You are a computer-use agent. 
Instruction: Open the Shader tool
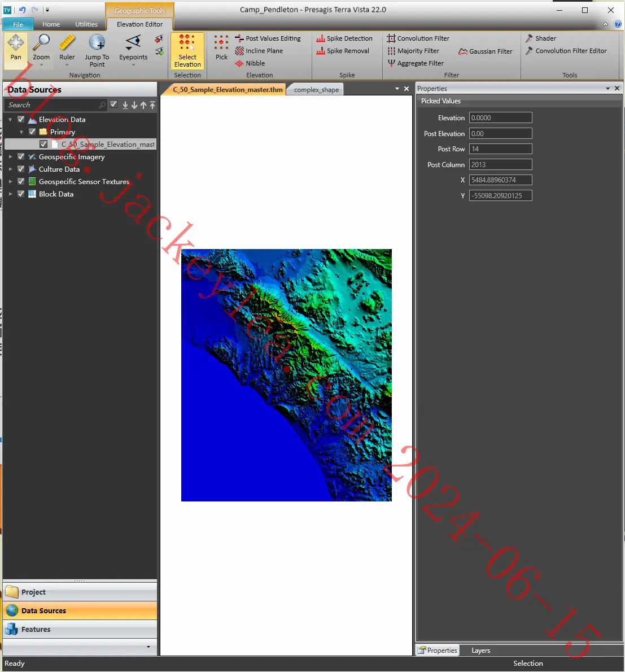tap(541, 38)
